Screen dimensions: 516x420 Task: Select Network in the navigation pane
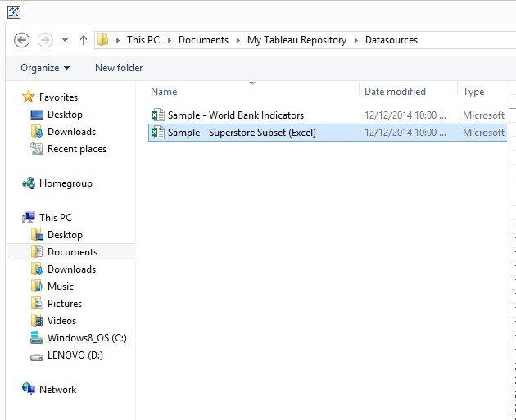click(57, 390)
